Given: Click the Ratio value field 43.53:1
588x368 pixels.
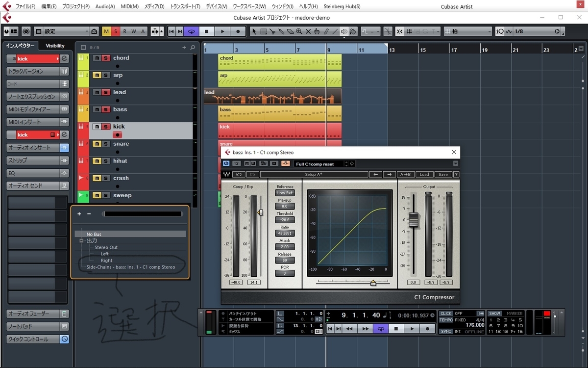Looking at the screenshot, I should tap(285, 234).
